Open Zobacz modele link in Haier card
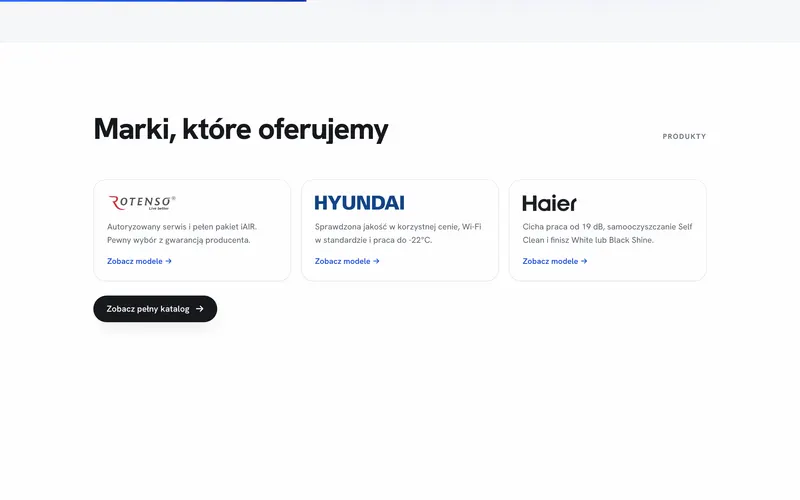800x500 pixels. tap(555, 261)
